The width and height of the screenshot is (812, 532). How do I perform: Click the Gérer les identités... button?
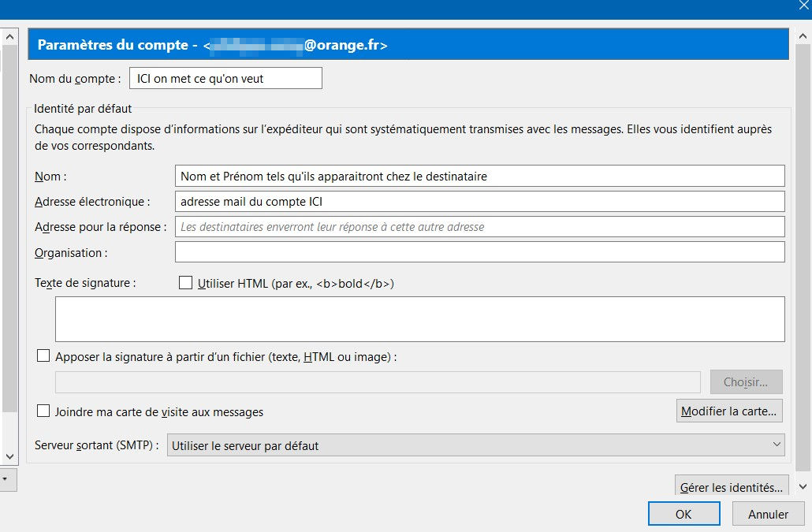(731, 487)
